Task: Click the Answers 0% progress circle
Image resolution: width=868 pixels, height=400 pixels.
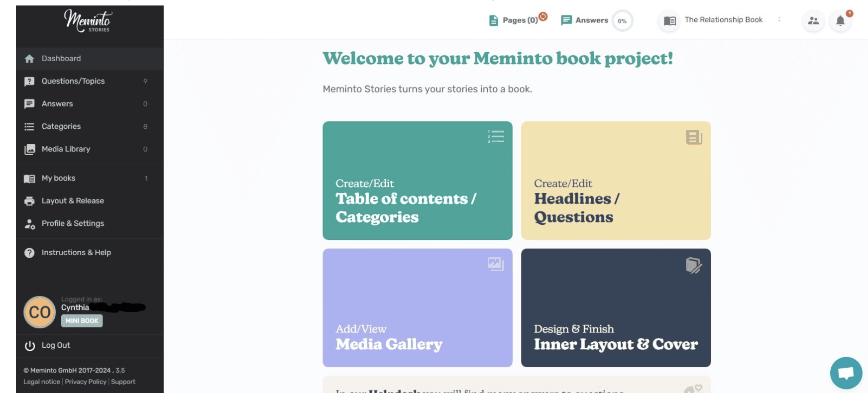Action: pyautogui.click(x=622, y=21)
